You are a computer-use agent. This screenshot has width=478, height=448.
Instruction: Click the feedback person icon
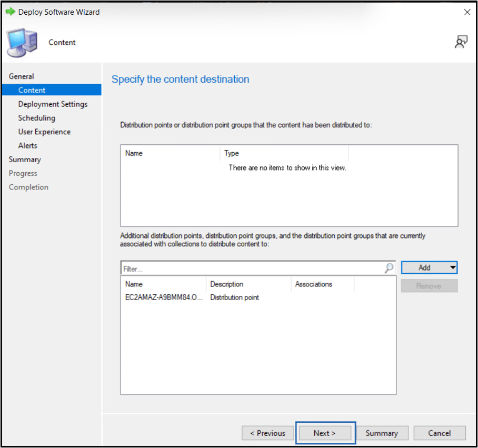click(x=461, y=42)
